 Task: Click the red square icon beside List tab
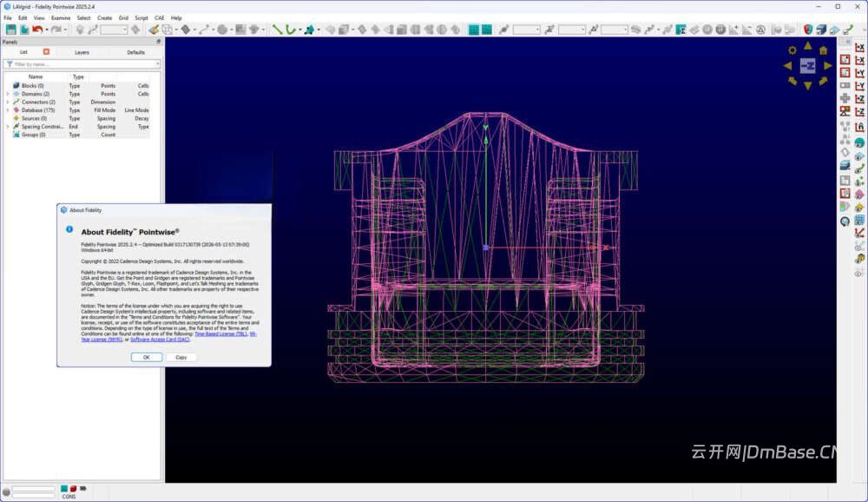click(47, 51)
